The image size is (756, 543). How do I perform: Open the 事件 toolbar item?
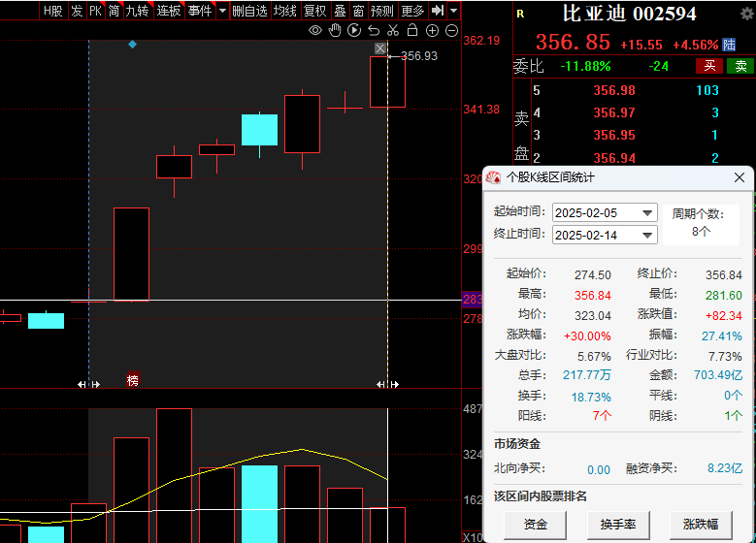pos(200,11)
